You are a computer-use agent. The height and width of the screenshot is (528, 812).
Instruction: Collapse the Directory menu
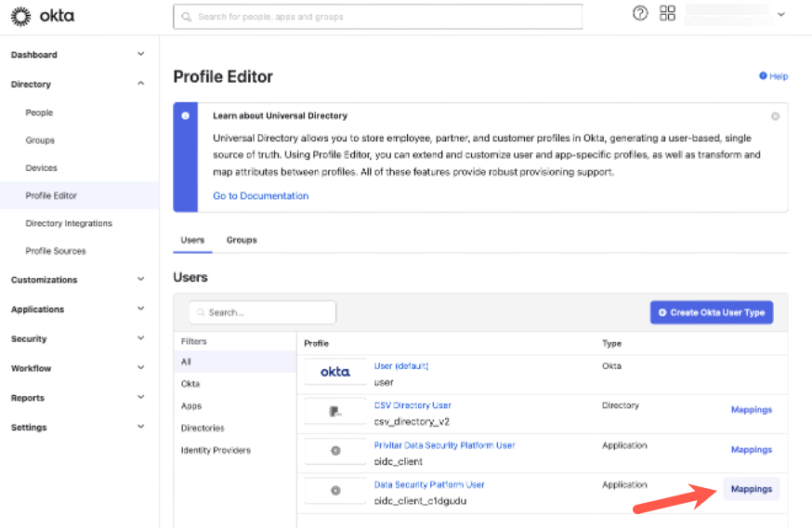pyautogui.click(x=140, y=84)
